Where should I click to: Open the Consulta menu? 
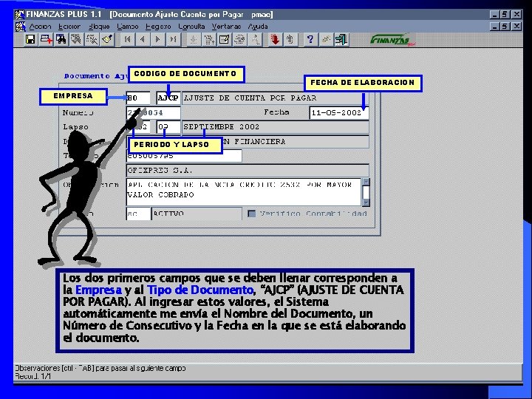click(191, 27)
